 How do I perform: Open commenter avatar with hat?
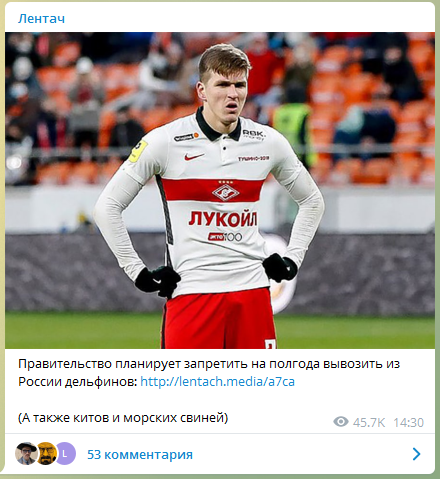coord(27,454)
